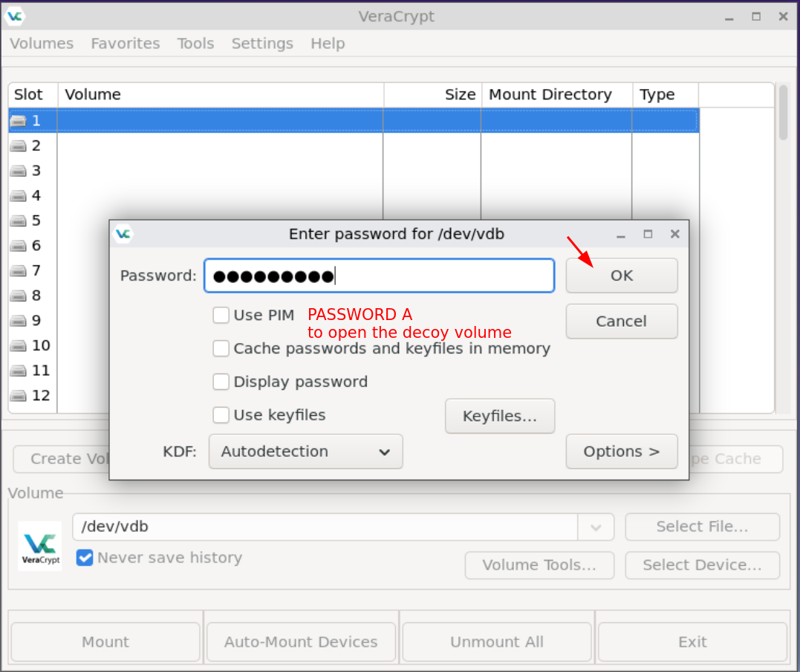Click the Unmount All button

pos(497,642)
